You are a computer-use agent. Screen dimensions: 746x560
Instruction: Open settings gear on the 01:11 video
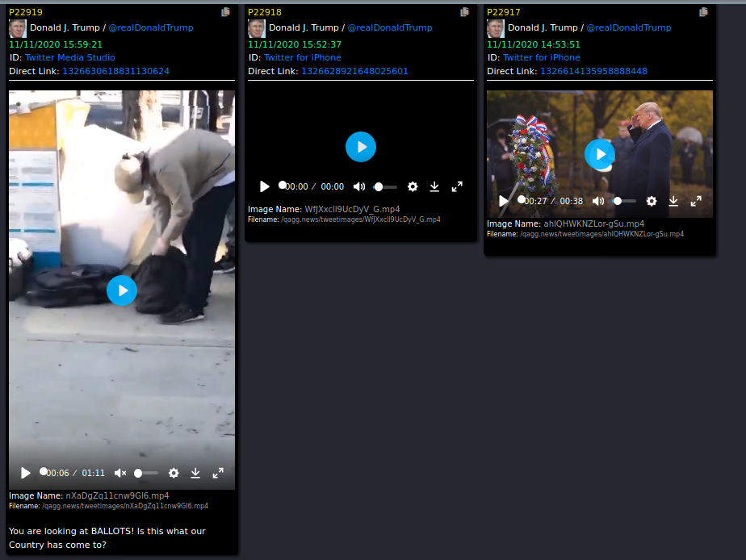(x=174, y=473)
